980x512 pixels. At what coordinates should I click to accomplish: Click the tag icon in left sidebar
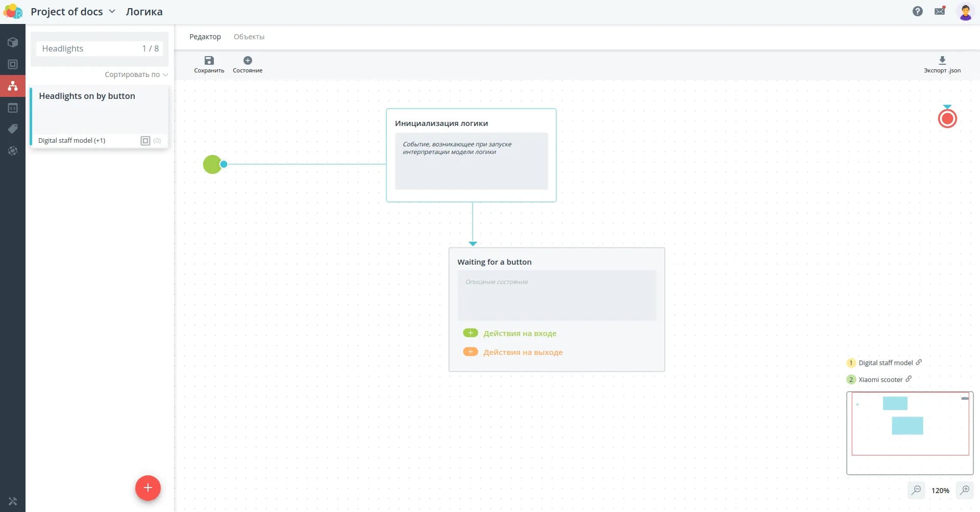click(13, 129)
